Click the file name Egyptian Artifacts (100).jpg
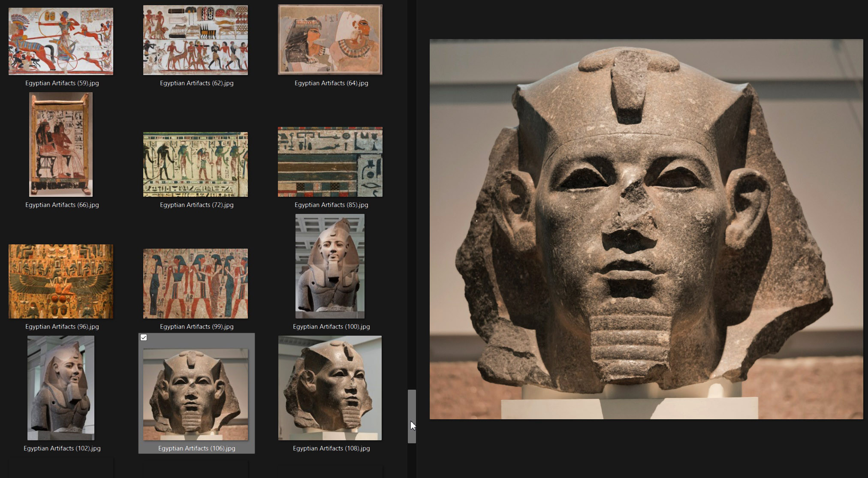The image size is (868, 478). pyautogui.click(x=332, y=327)
